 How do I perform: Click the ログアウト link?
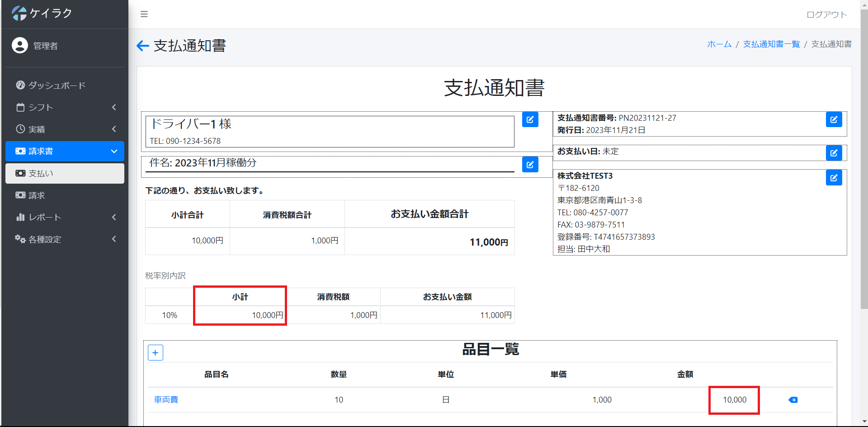tap(827, 14)
